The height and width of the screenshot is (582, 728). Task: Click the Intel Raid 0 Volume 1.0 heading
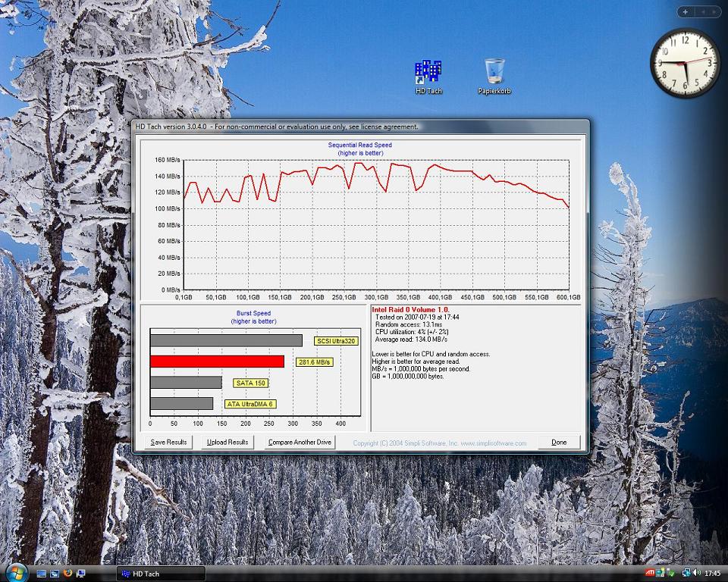coord(410,309)
